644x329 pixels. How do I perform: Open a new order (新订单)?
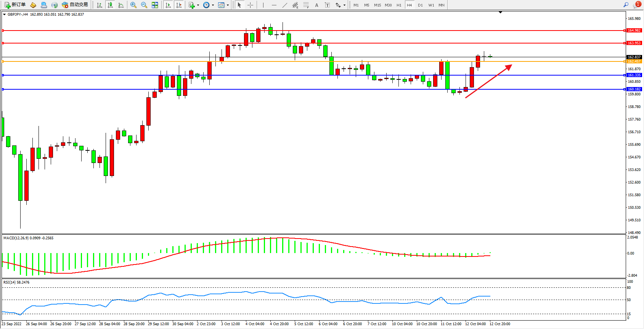[x=15, y=5]
